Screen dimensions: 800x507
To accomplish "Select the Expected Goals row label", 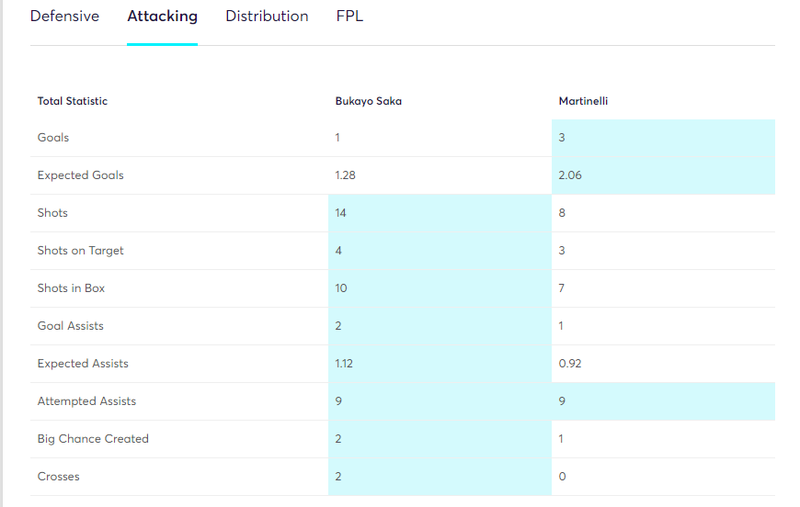I will click(x=81, y=175).
